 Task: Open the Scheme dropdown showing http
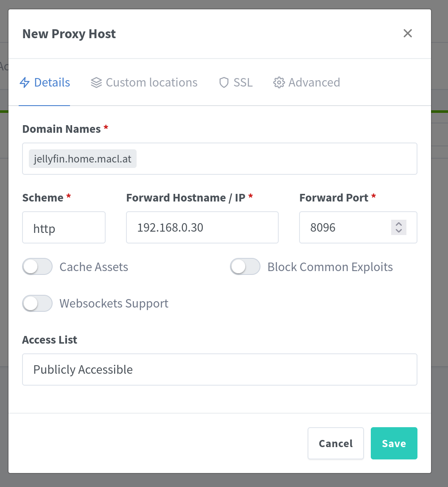pyautogui.click(x=64, y=228)
